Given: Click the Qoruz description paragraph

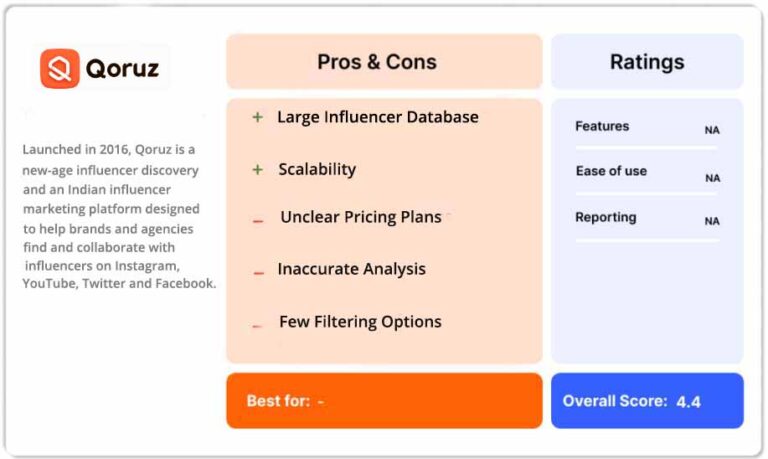Looking at the screenshot, I should pos(119,216).
